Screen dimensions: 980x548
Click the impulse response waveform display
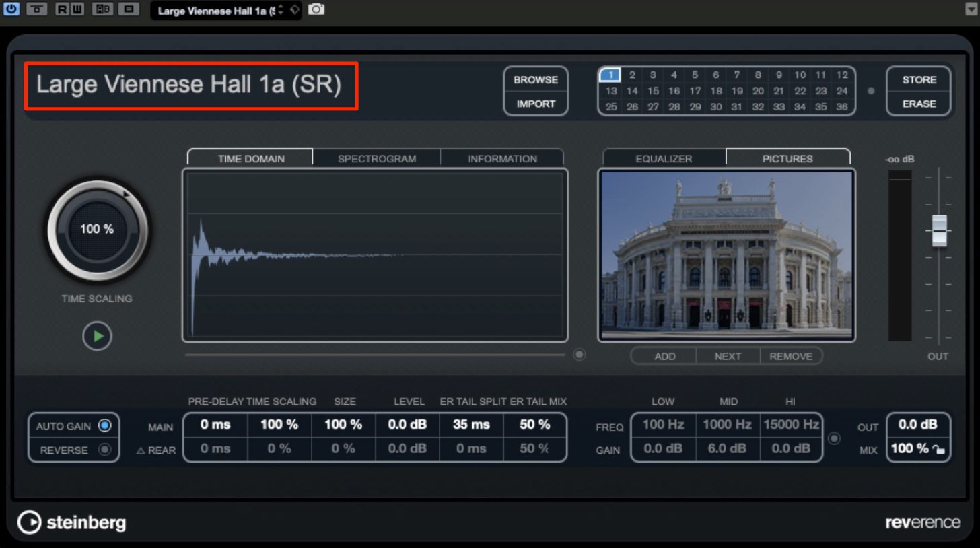click(x=375, y=255)
